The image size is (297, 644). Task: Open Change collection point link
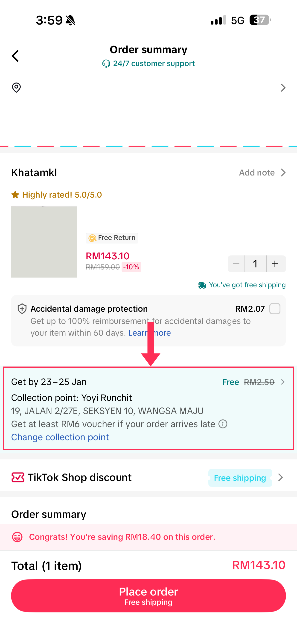[60, 437]
